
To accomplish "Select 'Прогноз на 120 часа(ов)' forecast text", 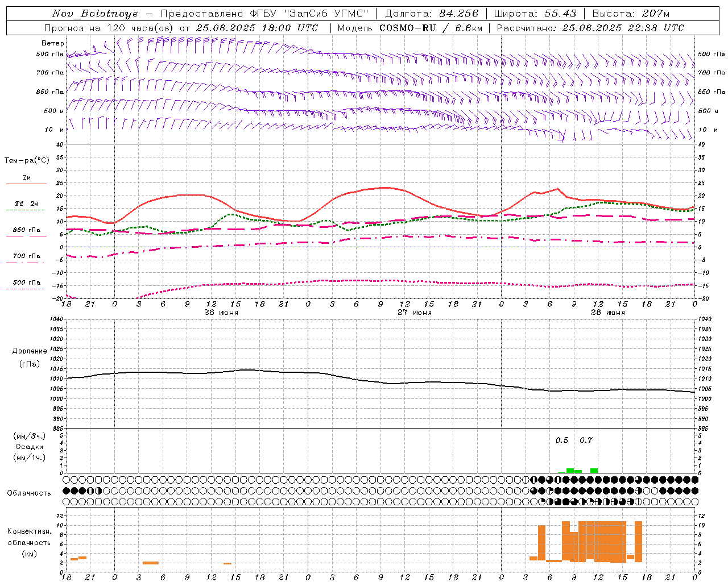I will tap(109, 28).
